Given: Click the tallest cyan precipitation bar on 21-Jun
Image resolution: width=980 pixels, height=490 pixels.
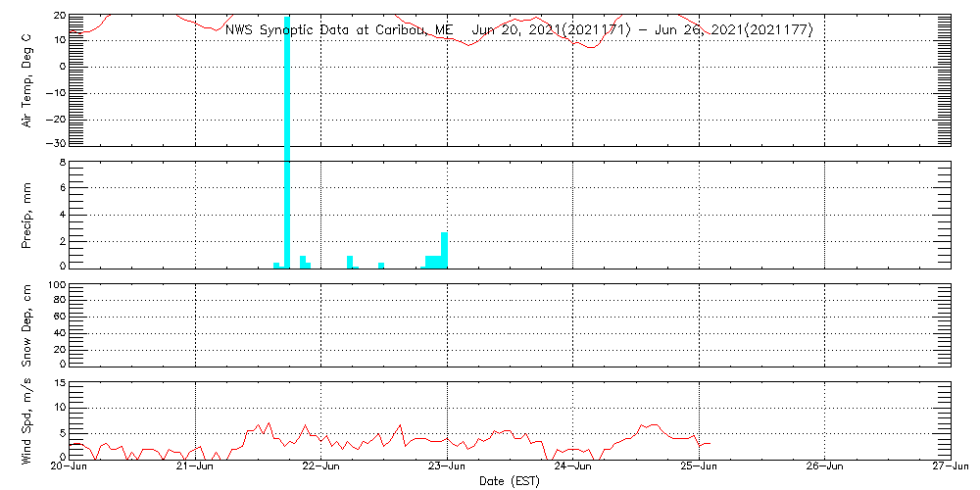Looking at the screenshot, I should tap(287, 142).
